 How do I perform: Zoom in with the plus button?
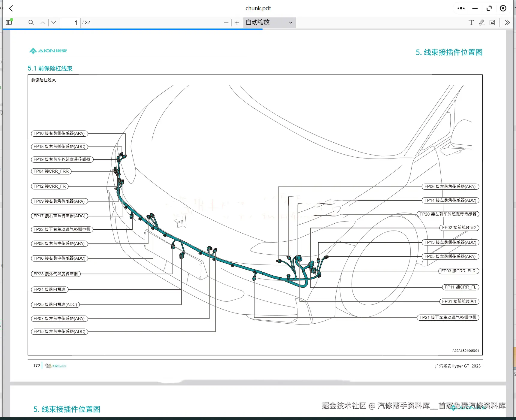pos(237,23)
